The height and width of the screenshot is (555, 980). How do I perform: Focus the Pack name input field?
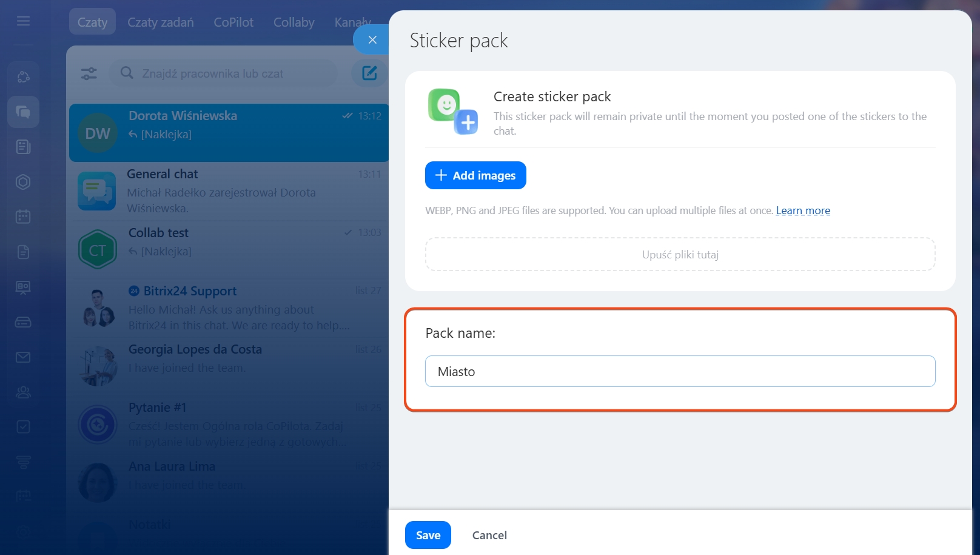pos(680,371)
